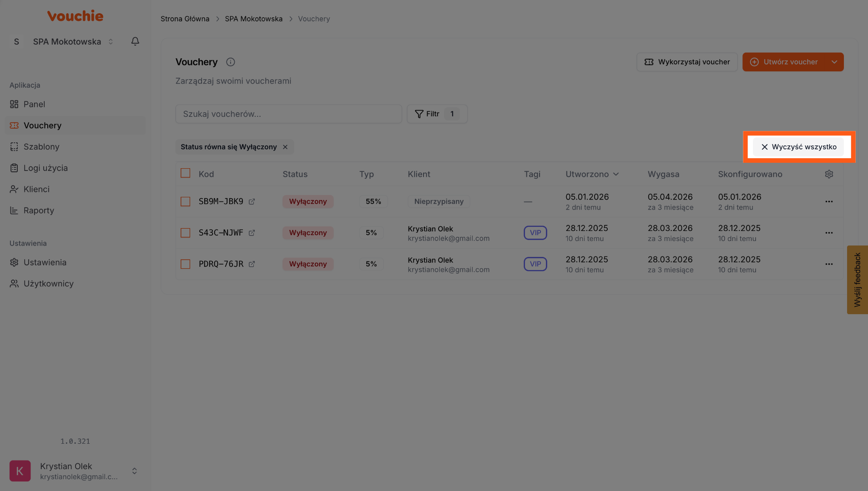The height and width of the screenshot is (491, 868).
Task: Open SB9M-JBK9 voucher external link icon
Action: [x=252, y=201]
